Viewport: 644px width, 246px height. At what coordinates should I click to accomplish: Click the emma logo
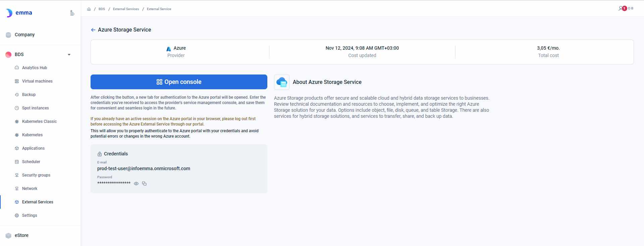(19, 13)
